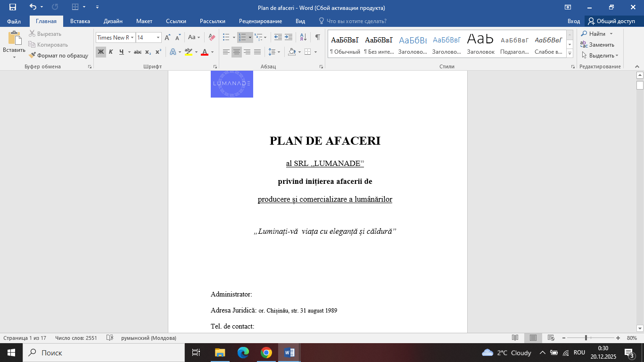Click the Sort A-Z icon

303,37
